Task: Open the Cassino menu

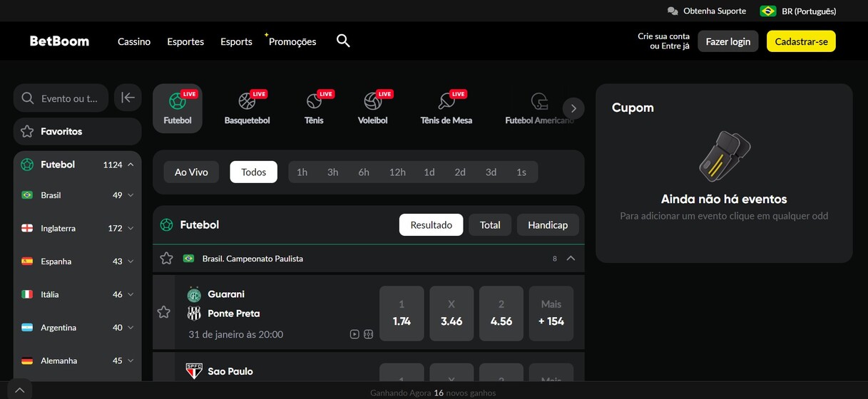Action: 134,41
